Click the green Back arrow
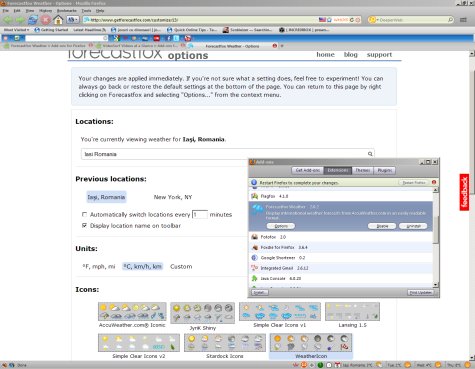Image resolution: width=475 pixels, height=369 pixels. coord(8,20)
